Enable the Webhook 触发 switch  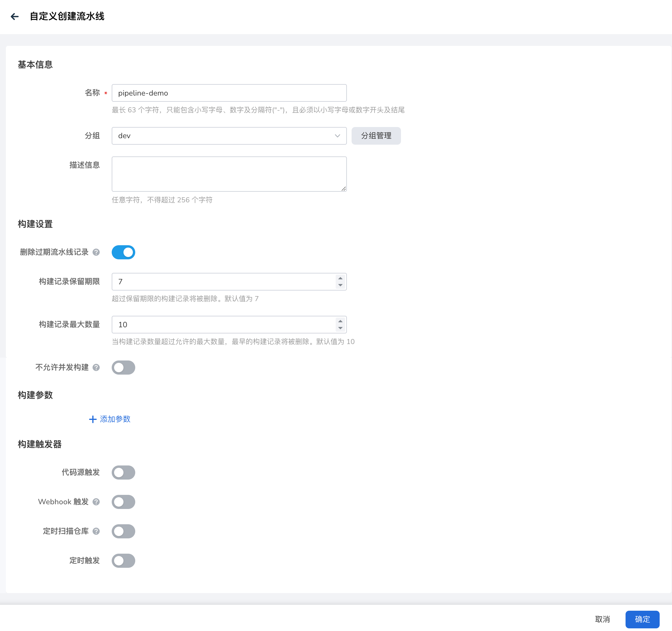click(123, 502)
